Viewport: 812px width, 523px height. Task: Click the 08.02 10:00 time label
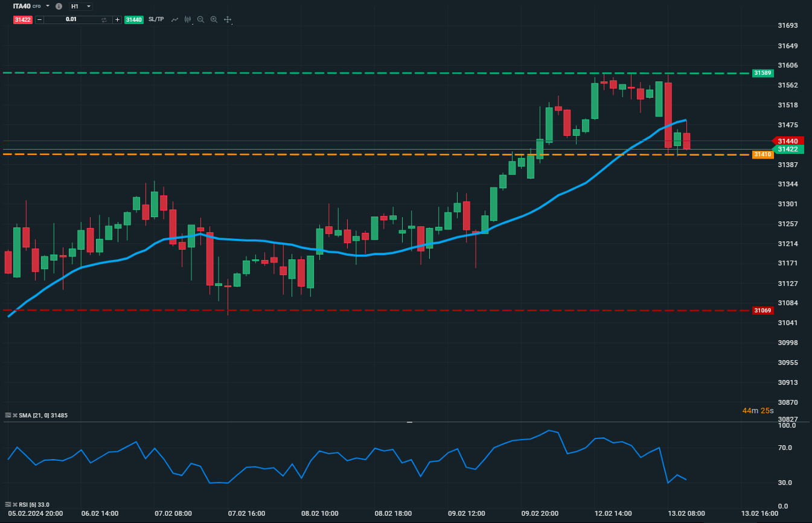click(x=320, y=513)
